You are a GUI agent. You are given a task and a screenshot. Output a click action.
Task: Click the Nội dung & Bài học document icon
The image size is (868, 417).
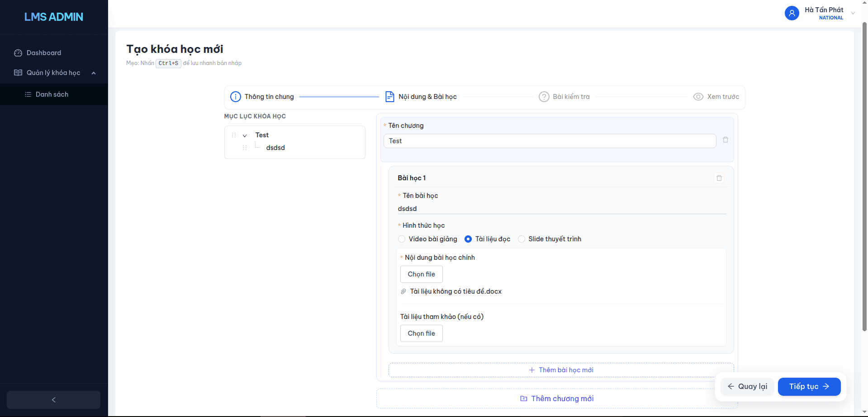pos(389,97)
